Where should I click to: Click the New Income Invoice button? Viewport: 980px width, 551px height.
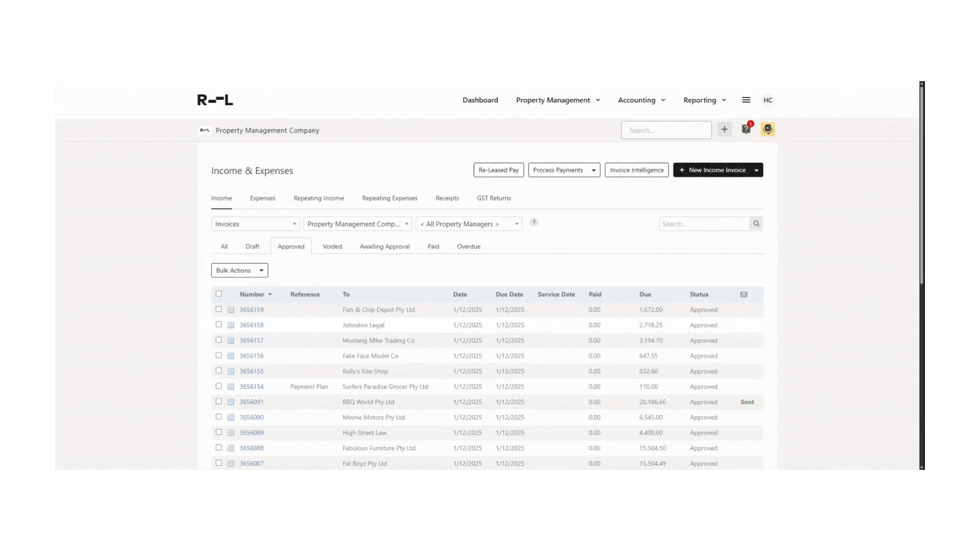point(714,170)
